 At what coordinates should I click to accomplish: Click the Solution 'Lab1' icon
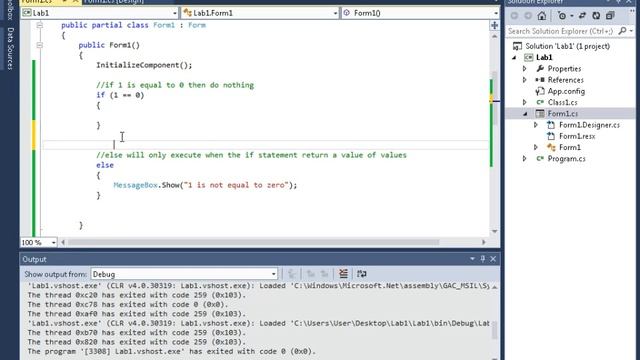coord(517,46)
